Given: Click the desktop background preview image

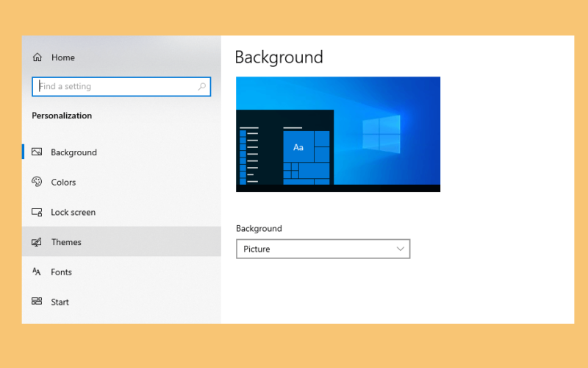Looking at the screenshot, I should (338, 134).
